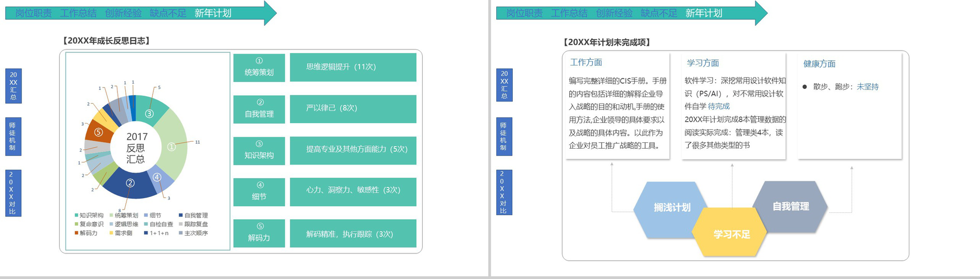Select the 需求侧 legend entry
The width and height of the screenshot is (980, 279).
tap(121, 233)
